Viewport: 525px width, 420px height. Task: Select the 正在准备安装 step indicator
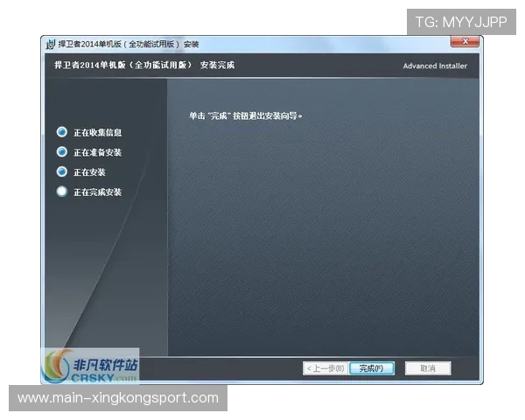(62, 151)
